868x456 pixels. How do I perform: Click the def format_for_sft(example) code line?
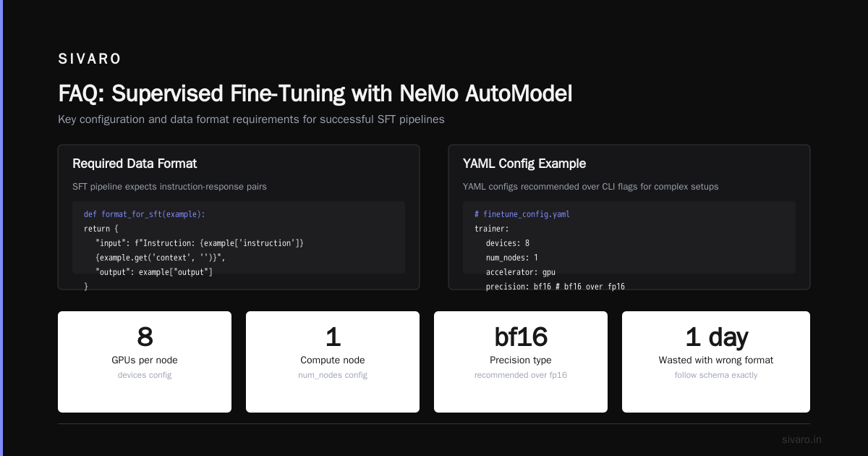click(145, 215)
